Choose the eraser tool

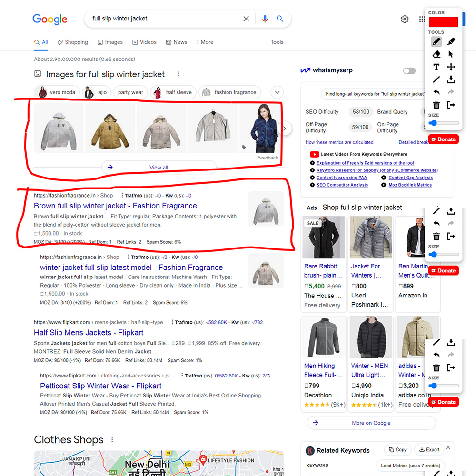(436, 54)
